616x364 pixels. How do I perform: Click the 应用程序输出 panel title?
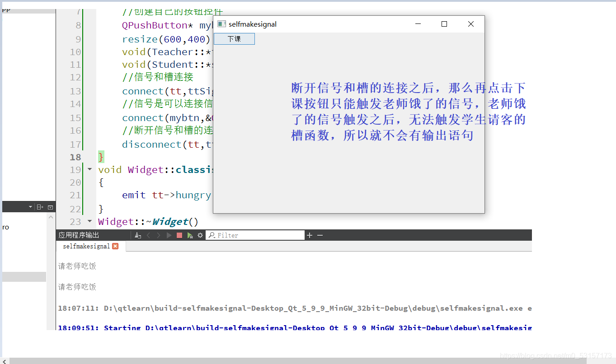(x=79, y=235)
